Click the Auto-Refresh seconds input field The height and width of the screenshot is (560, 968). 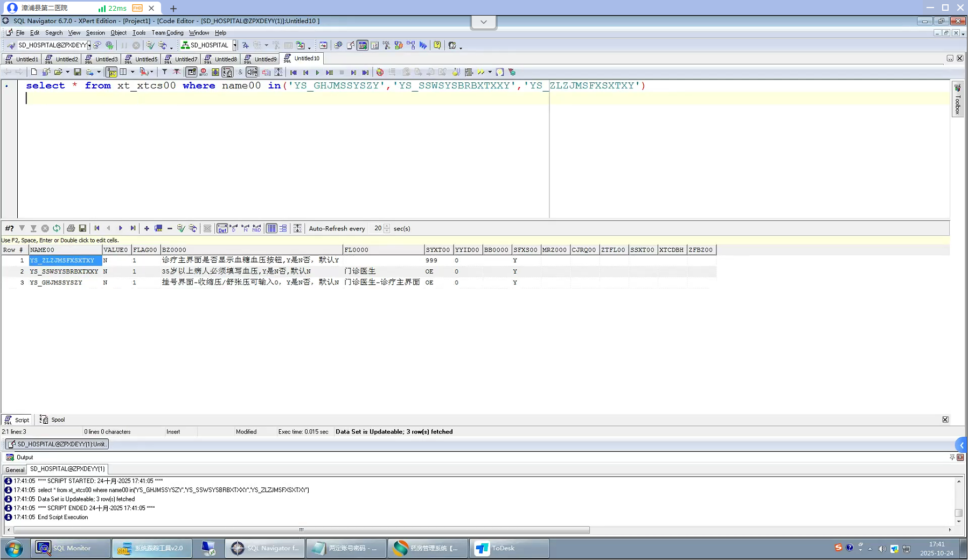(377, 228)
